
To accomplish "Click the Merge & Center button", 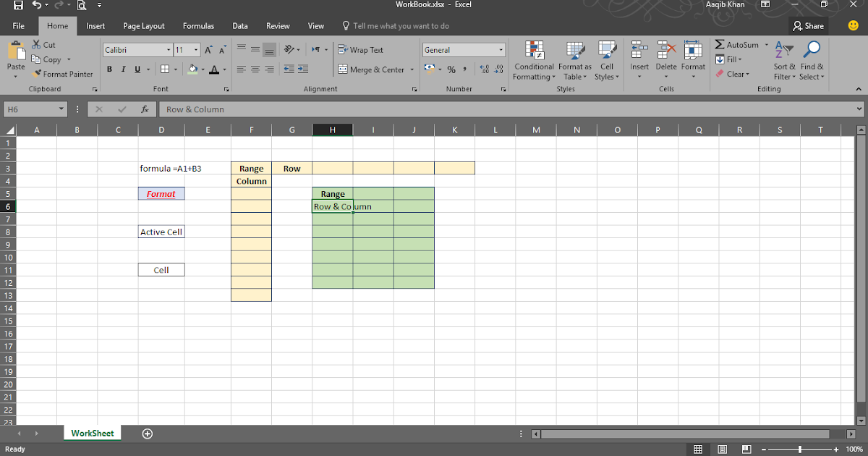I will click(371, 69).
